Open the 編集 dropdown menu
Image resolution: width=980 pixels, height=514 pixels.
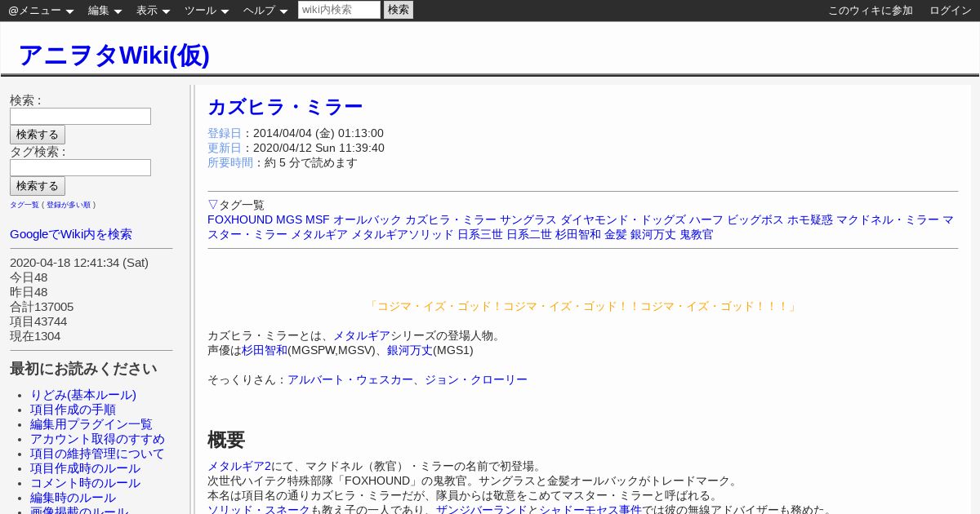click(x=105, y=11)
